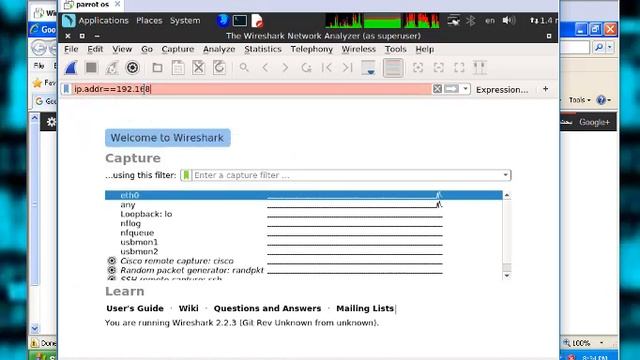The width and height of the screenshot is (640, 360).
Task: Open capture options with the gear icon
Action: (132, 68)
